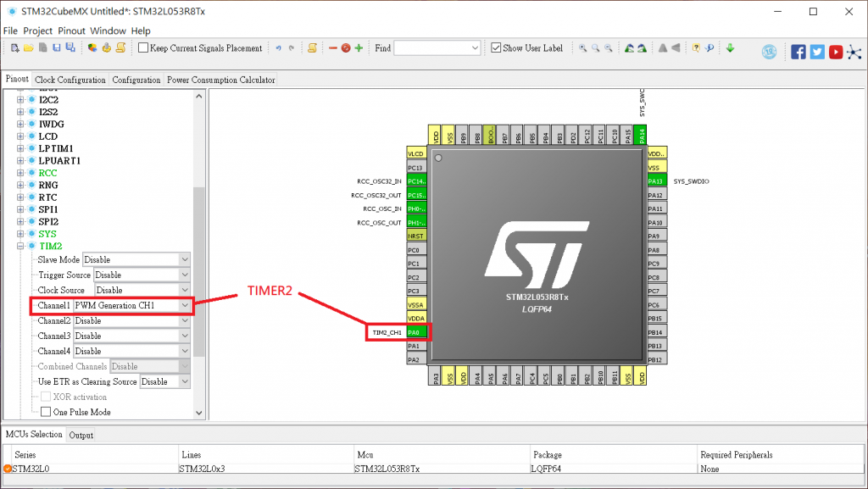Click the first green rotate chip icon
The width and height of the screenshot is (868, 489).
(x=629, y=48)
